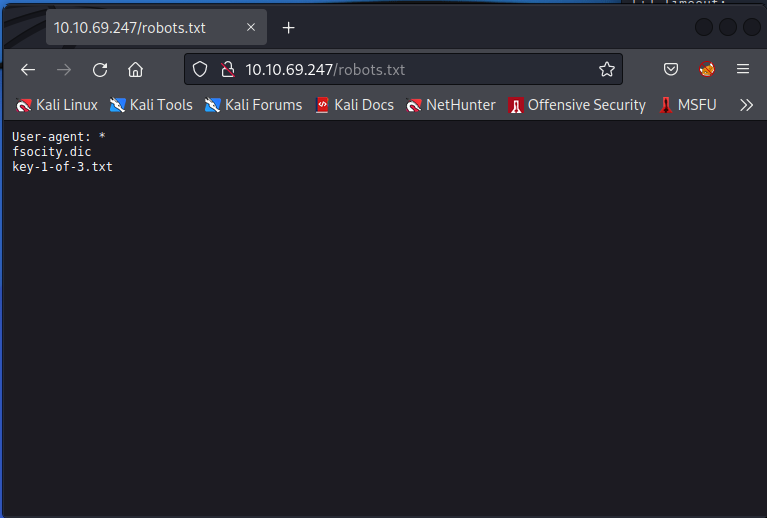
Task: Open the NetHunter bookmark
Action: 451,104
